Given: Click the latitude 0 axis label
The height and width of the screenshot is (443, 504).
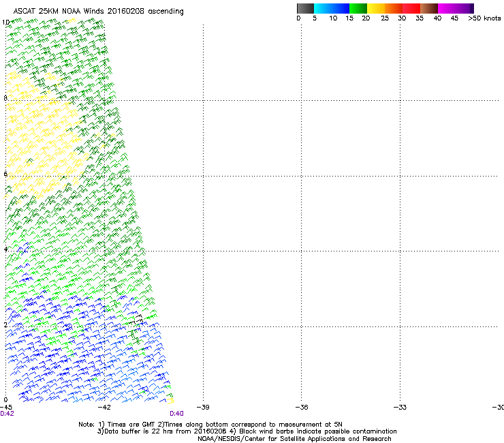Looking at the screenshot, I should [5, 400].
